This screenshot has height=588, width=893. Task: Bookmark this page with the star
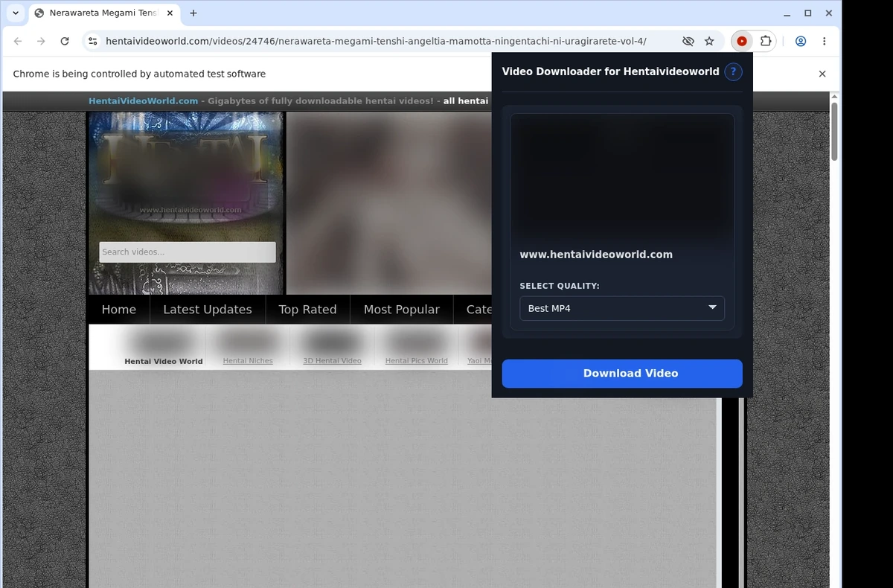[709, 42]
